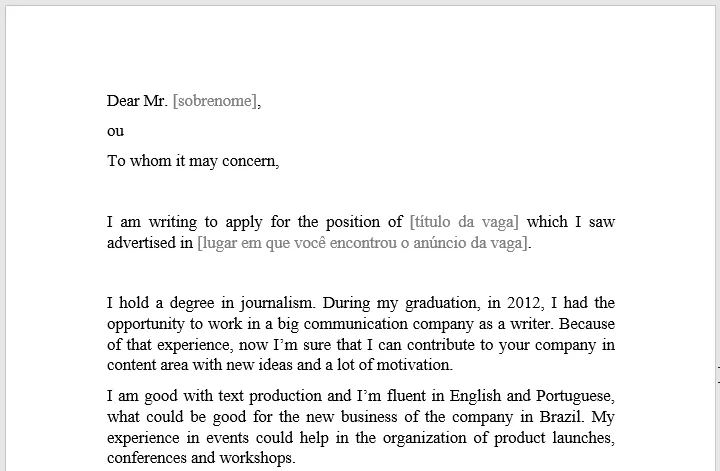The image size is (720, 471).
Task: Place cursor on the word 'communication'
Action: (x=356, y=324)
